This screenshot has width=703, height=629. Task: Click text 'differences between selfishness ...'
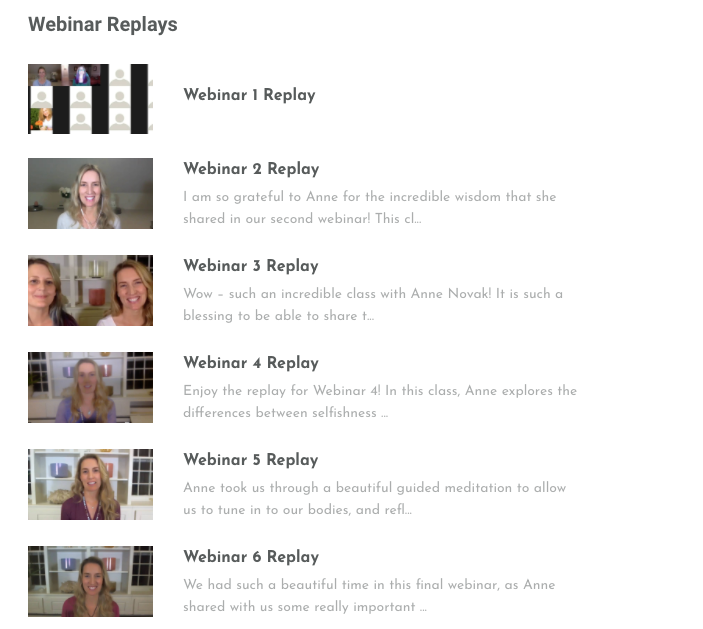[x=286, y=412]
